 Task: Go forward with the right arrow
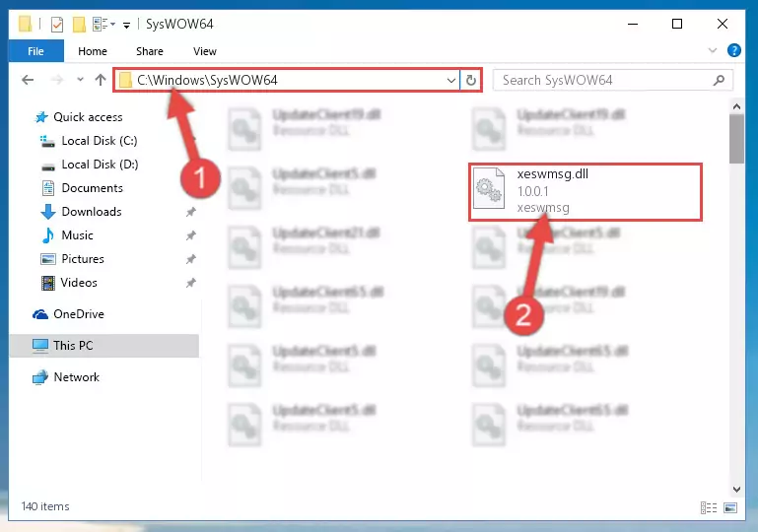57,80
